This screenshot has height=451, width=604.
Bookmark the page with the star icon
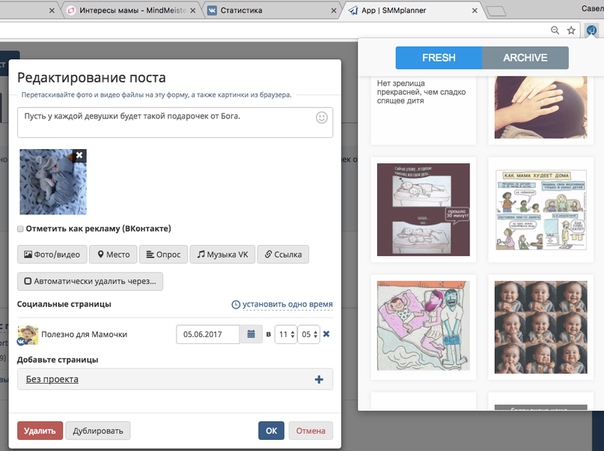click(571, 30)
